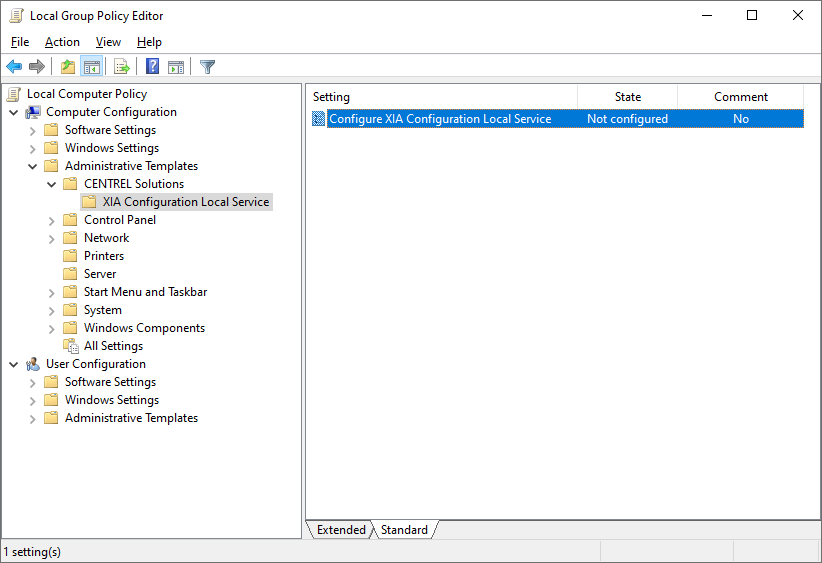Select Start Menu and Taskbar tree item

(x=145, y=292)
